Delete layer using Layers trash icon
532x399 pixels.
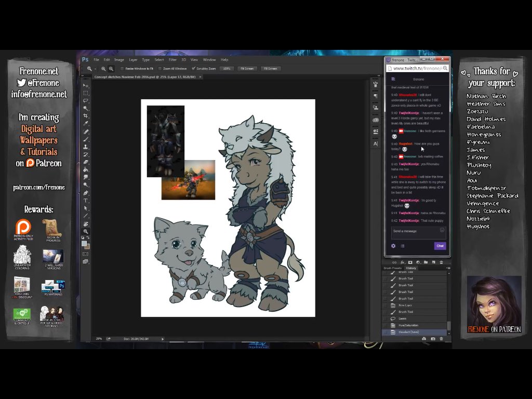point(442,262)
